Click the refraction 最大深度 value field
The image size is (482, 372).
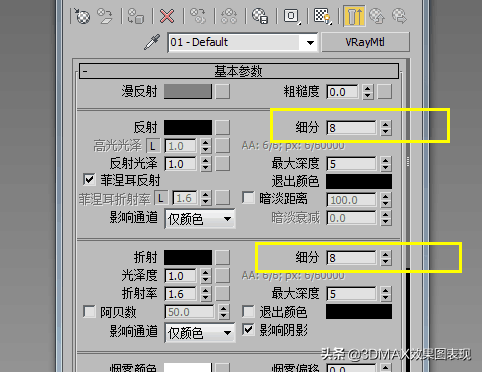point(351,294)
